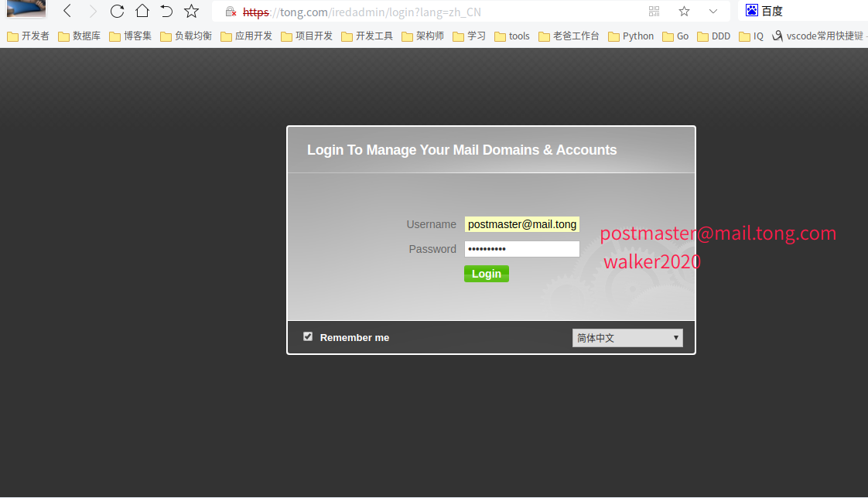Open the browser home page
The image size is (868, 498).
coord(142,11)
